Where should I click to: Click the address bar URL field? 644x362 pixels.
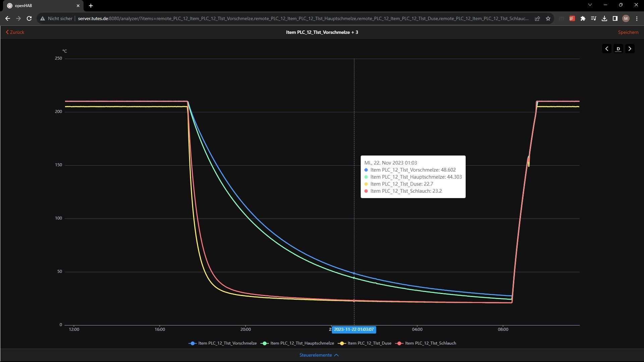302,18
